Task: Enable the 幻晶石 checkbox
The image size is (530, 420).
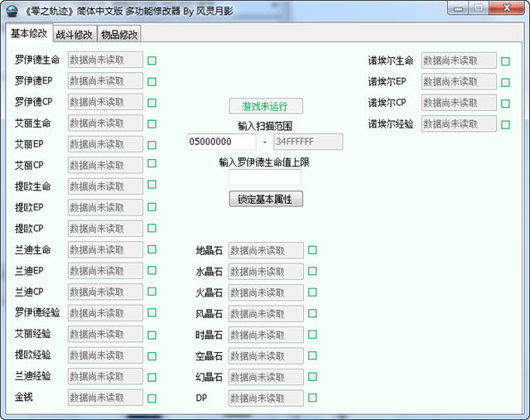Action: 312,376
